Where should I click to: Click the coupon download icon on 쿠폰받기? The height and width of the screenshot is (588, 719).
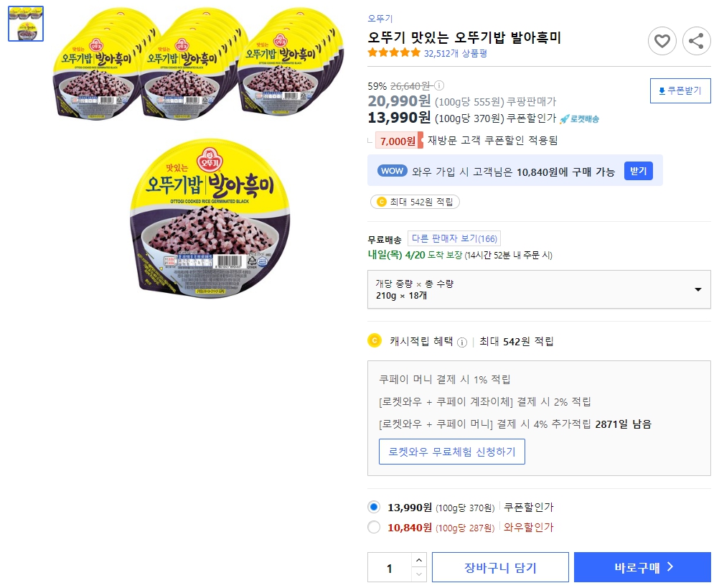click(x=662, y=90)
